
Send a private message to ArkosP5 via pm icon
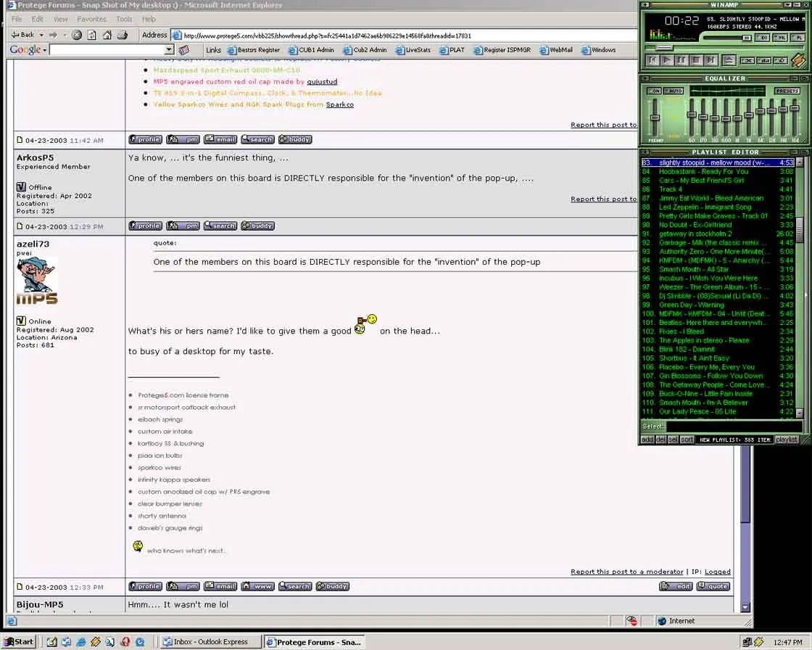(183, 139)
